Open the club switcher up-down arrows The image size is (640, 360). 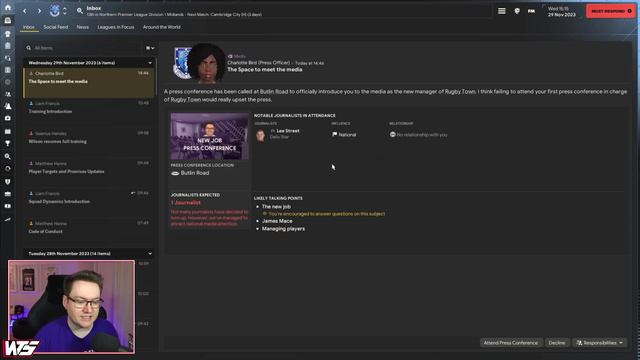(64, 11)
